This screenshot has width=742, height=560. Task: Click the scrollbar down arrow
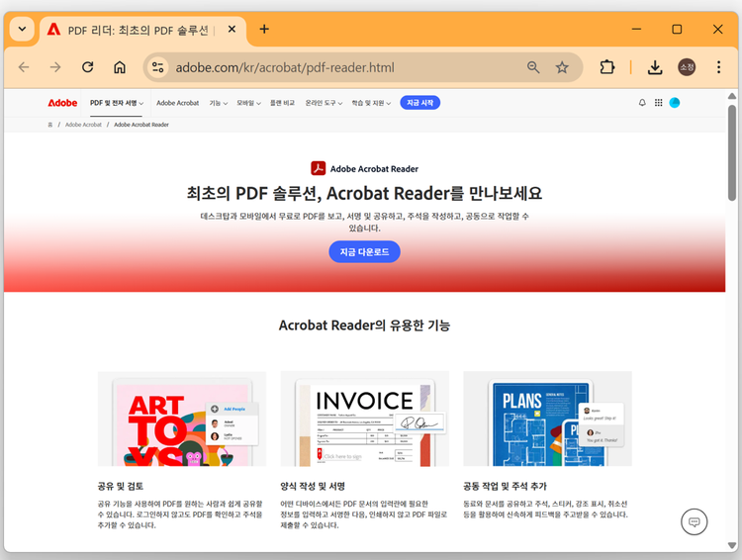click(731, 545)
